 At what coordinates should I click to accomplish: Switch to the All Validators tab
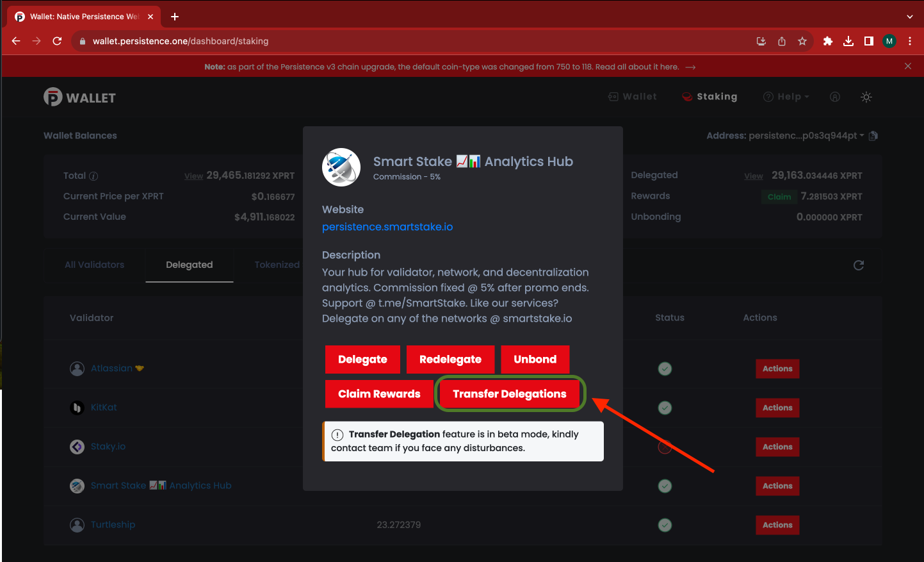coord(94,265)
